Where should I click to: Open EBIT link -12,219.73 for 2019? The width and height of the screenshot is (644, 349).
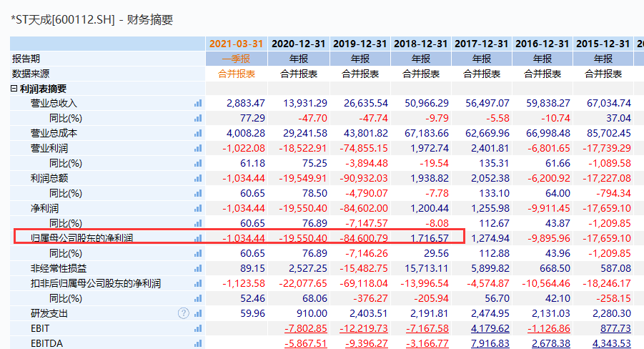point(364,328)
